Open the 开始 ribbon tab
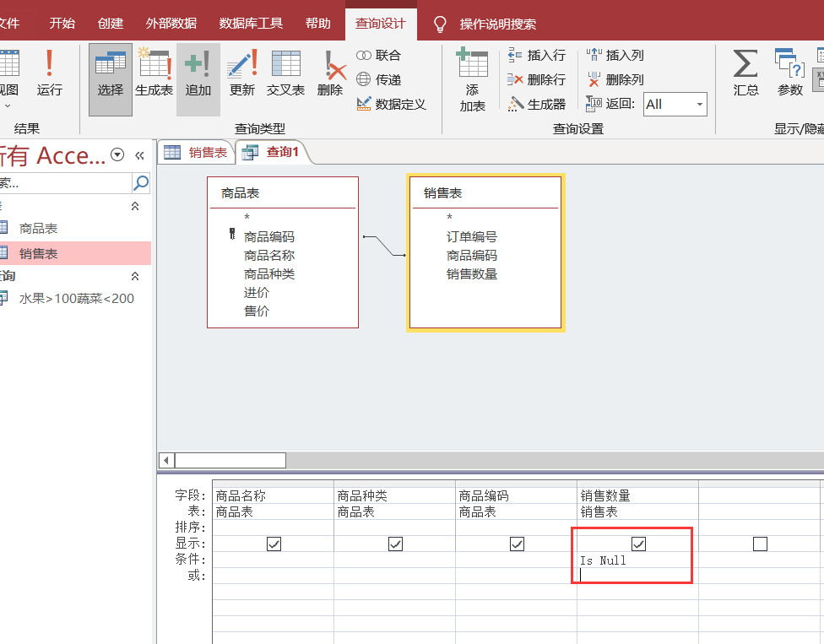This screenshot has width=824, height=644. [x=62, y=24]
